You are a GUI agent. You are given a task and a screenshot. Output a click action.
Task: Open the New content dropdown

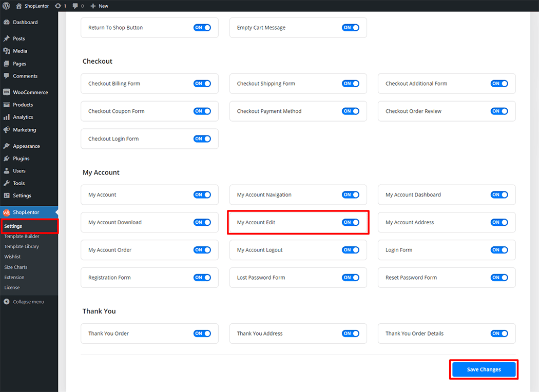99,6
